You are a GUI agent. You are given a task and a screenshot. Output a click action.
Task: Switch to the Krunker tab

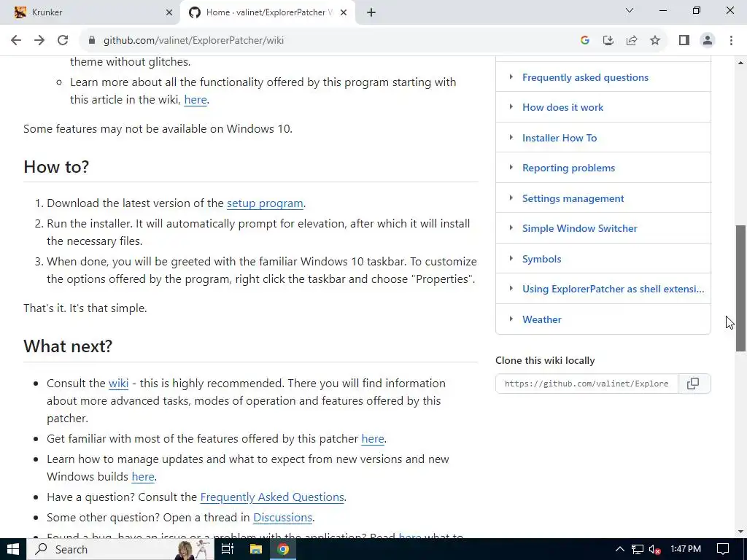90,12
